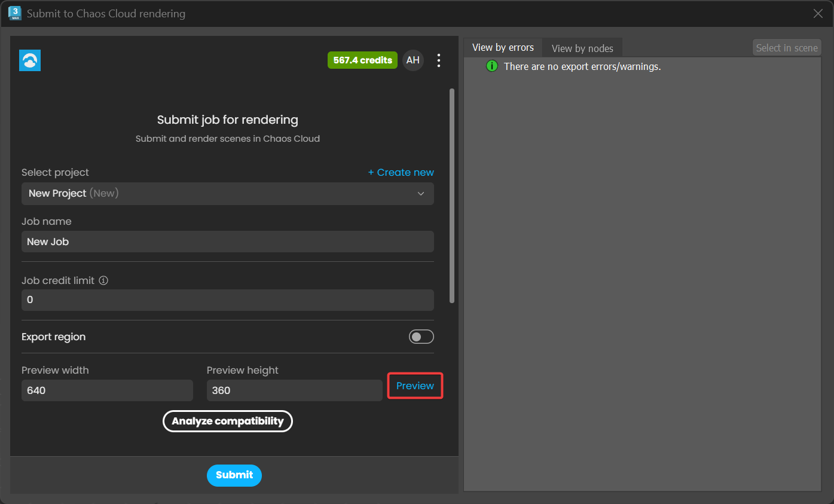Click the Job credit limit info icon
834x504 pixels.
click(103, 280)
